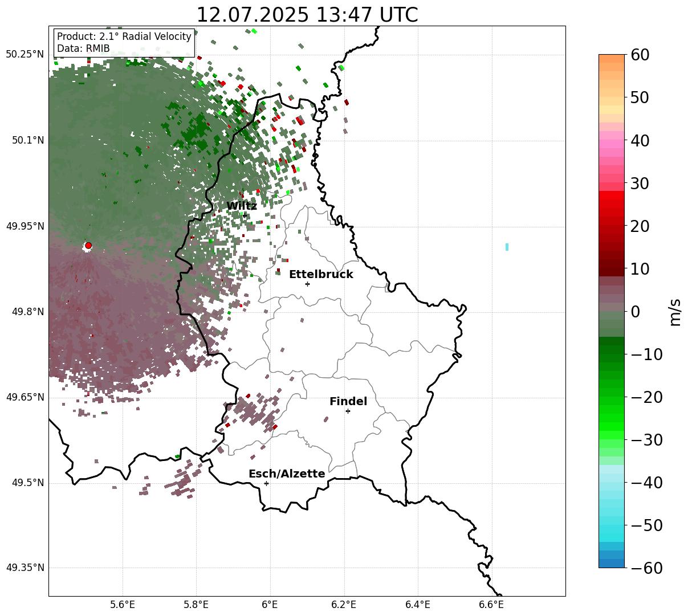This screenshot has height=616, width=688.
Task: Click the 5.8°E longitude tick label
Action: tap(196, 605)
